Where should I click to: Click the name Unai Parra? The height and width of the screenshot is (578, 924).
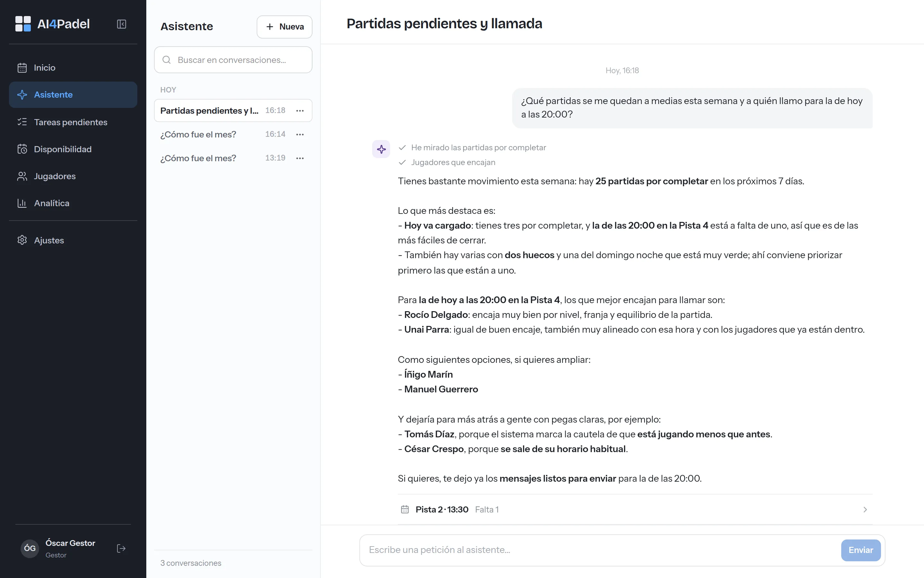point(426,329)
